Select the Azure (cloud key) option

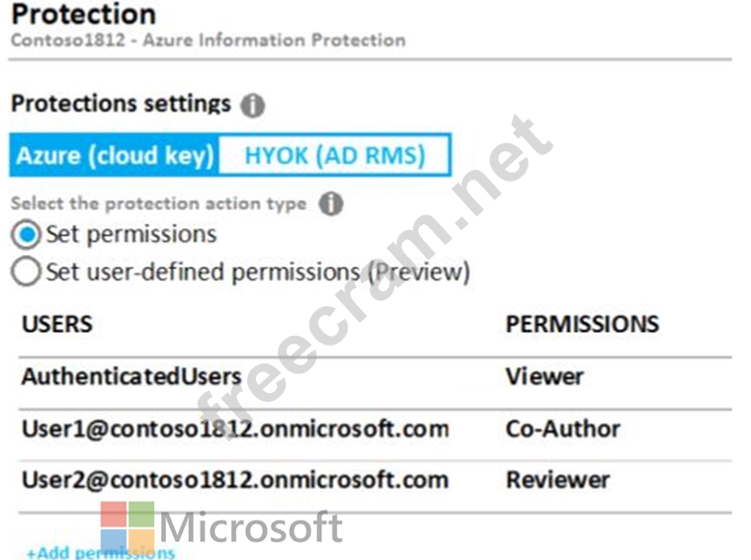115,156
